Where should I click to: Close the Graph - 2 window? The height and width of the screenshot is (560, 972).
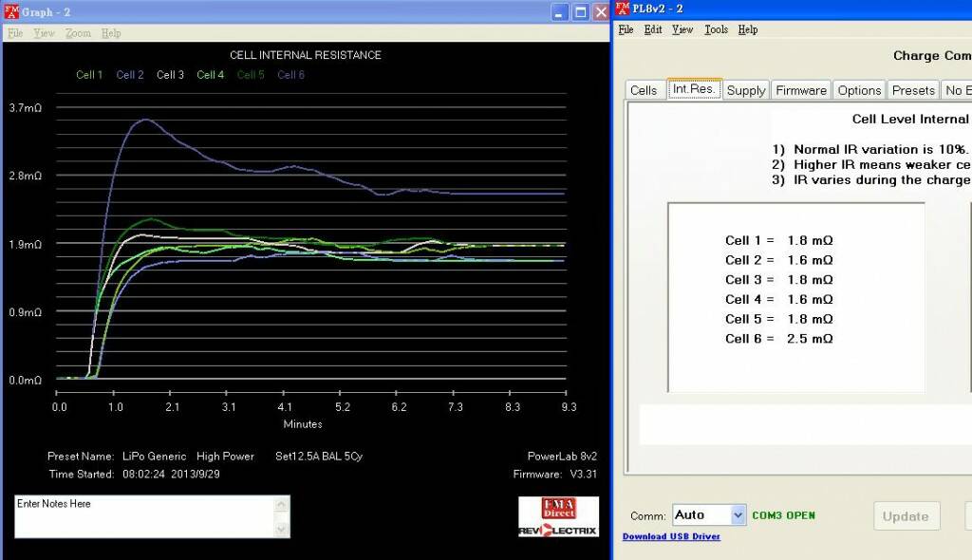(x=601, y=11)
